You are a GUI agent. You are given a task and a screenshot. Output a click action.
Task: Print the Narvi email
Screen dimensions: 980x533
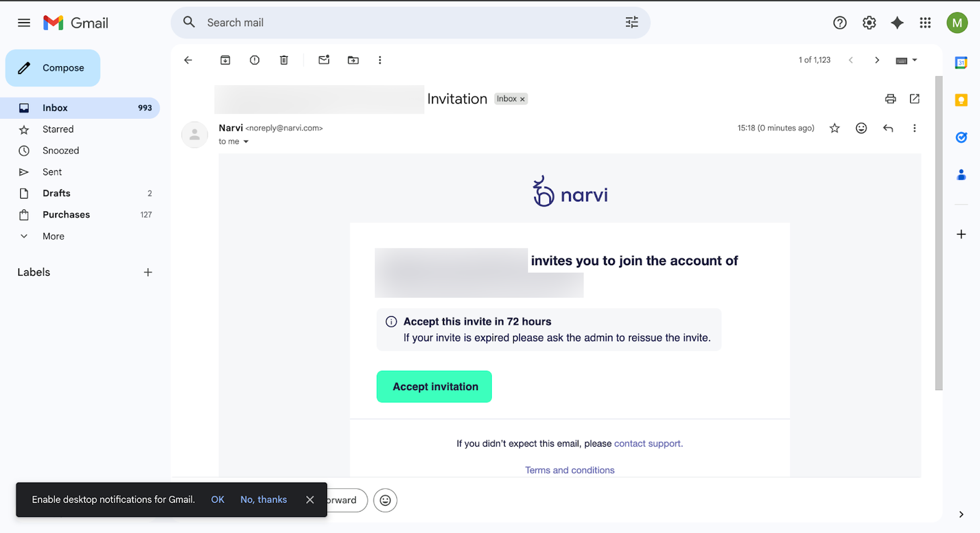tap(890, 99)
